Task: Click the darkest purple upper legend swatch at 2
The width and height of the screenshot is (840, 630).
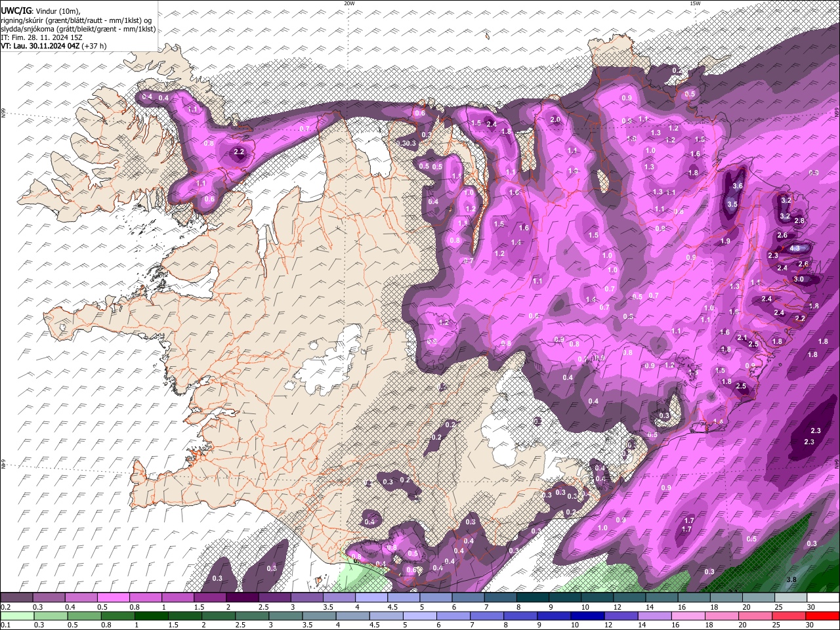Action: [242, 598]
